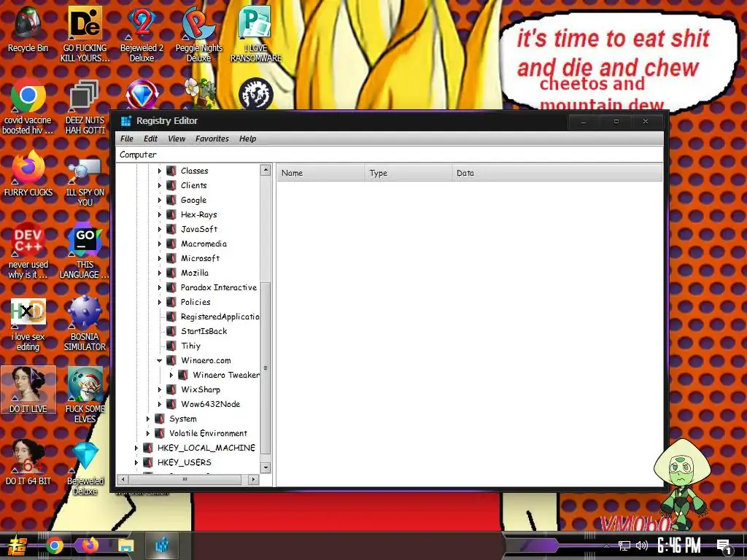Select the Tihiy registry key
This screenshot has height=560, width=747.
coord(190,346)
